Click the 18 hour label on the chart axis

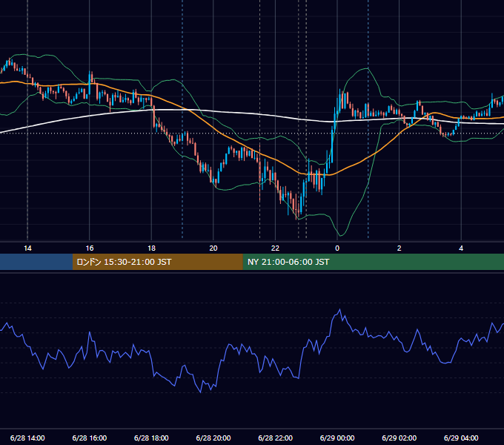coord(151,248)
